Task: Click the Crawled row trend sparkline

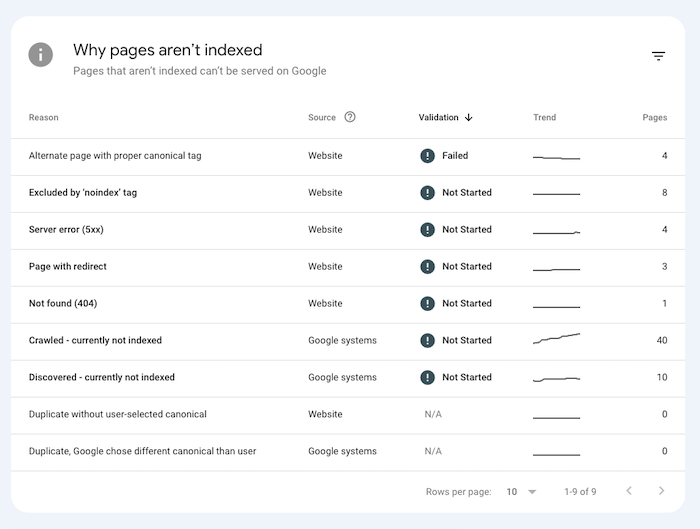Action: (556, 340)
